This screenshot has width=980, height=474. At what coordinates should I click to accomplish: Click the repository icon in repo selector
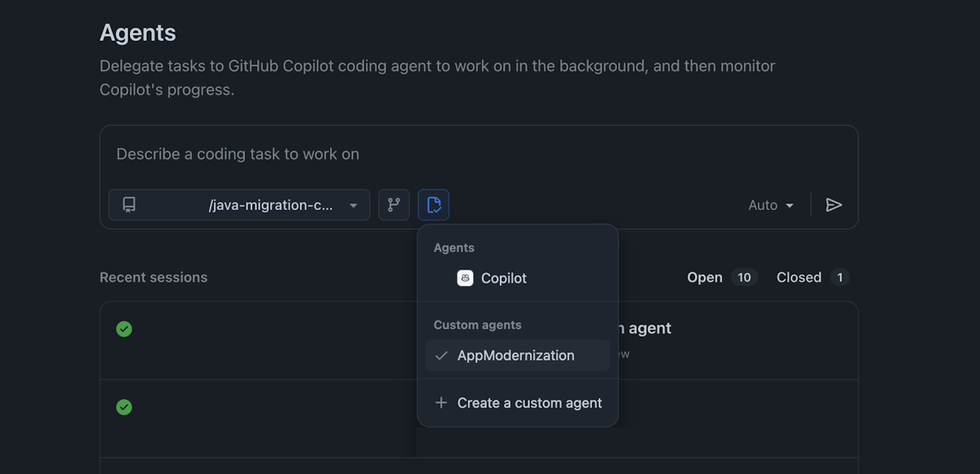pyautogui.click(x=129, y=205)
